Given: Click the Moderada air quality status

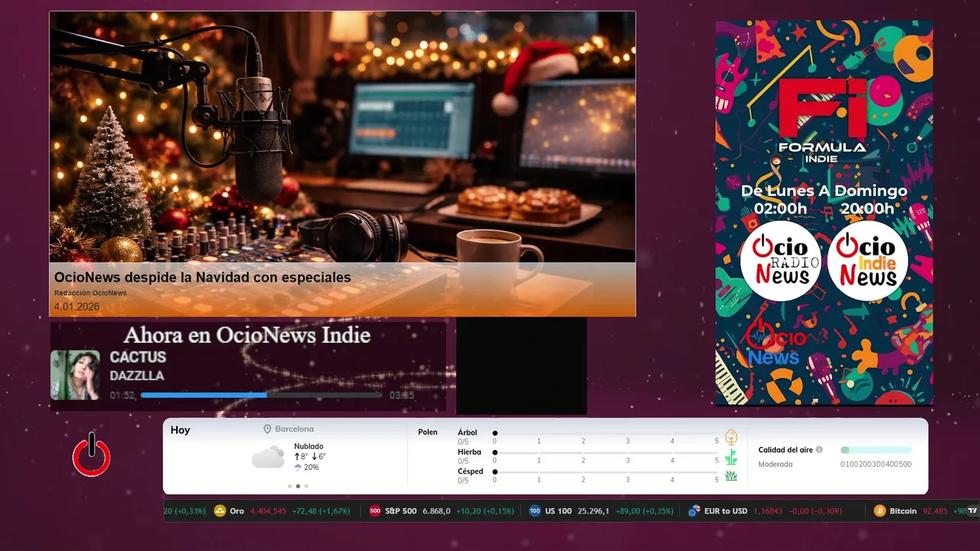Looking at the screenshot, I should [x=776, y=464].
